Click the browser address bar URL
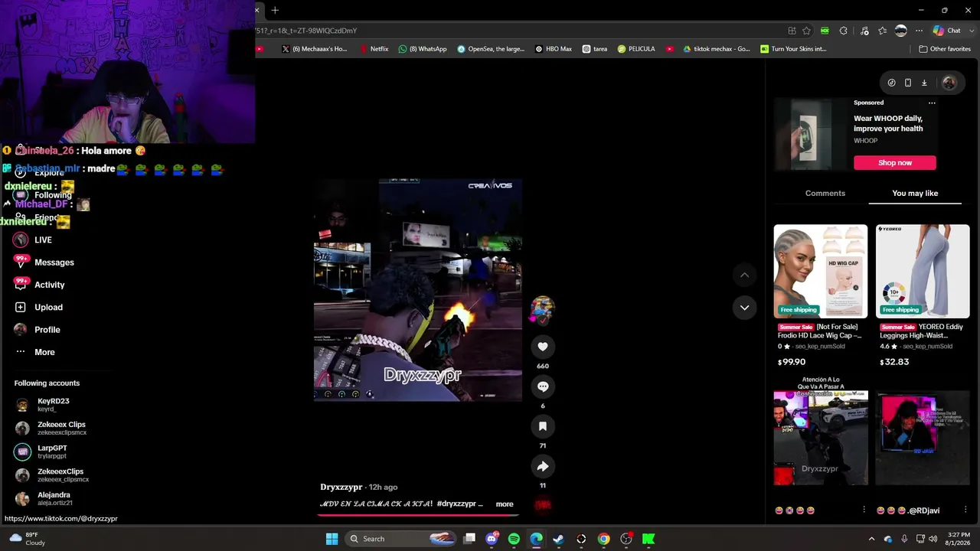Screen dimensions: 980x551 pos(306,31)
